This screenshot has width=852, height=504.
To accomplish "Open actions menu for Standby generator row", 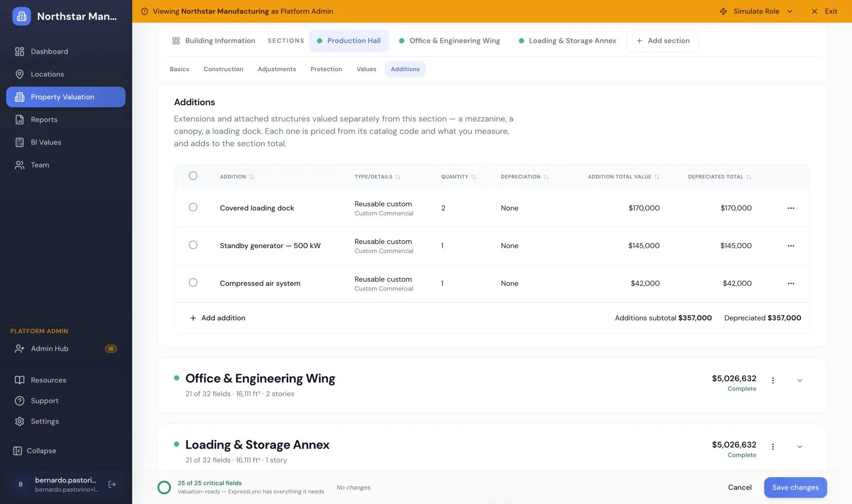I will pos(791,246).
